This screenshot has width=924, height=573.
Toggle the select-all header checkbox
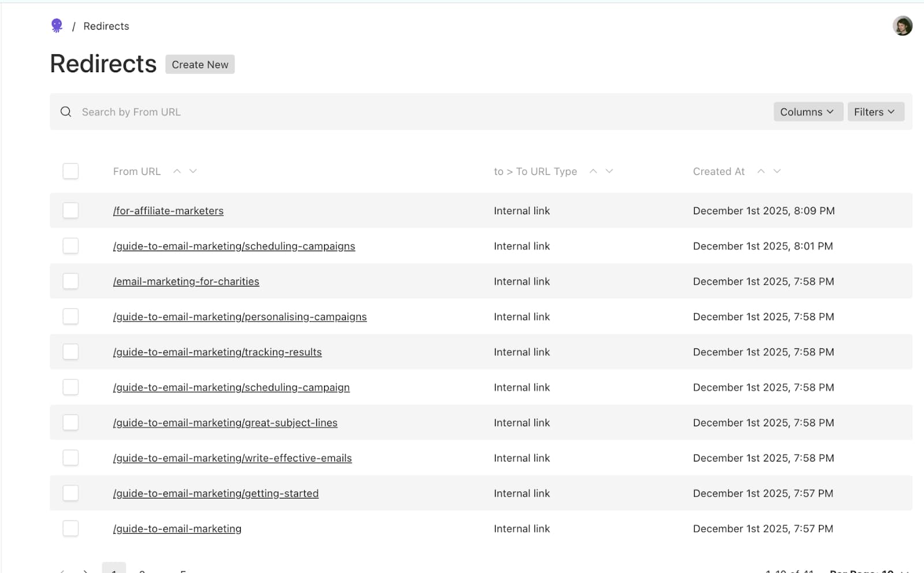click(x=70, y=171)
